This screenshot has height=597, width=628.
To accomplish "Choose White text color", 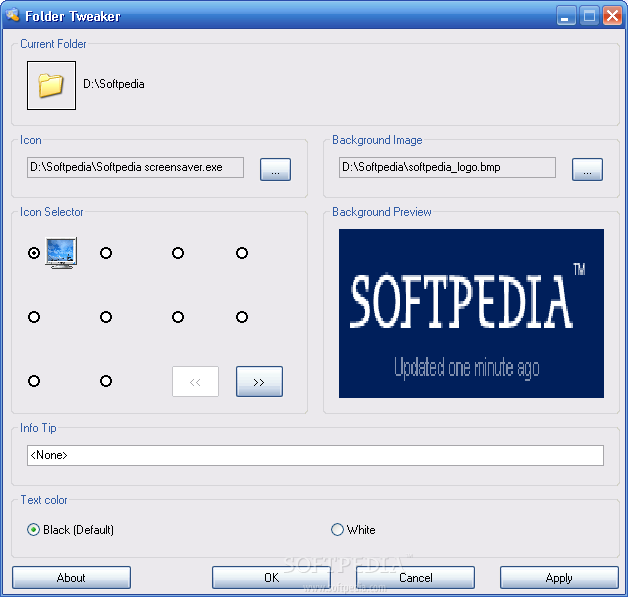I will tap(353, 530).
